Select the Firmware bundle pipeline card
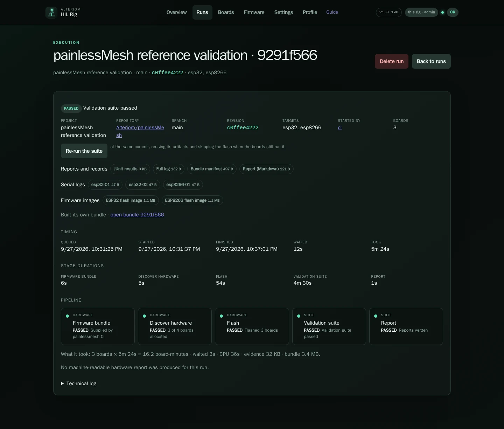 [x=98, y=326]
